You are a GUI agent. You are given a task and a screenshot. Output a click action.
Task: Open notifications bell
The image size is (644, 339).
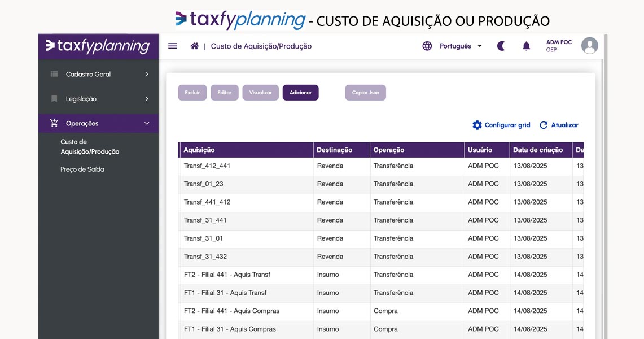click(x=526, y=46)
